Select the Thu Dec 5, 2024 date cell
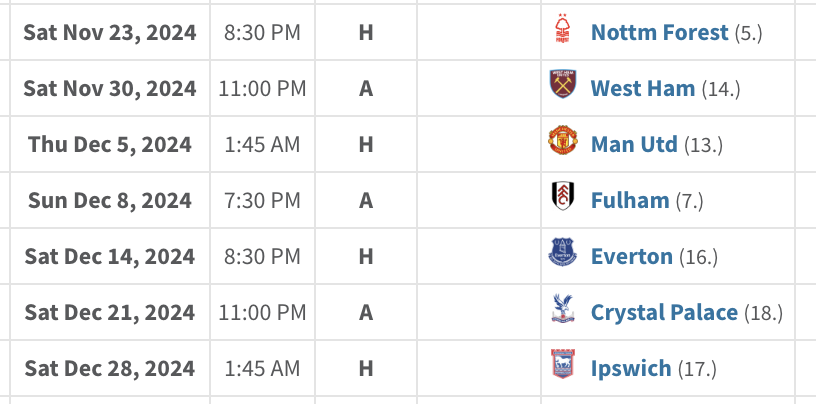This screenshot has height=404, width=816. coord(110,144)
